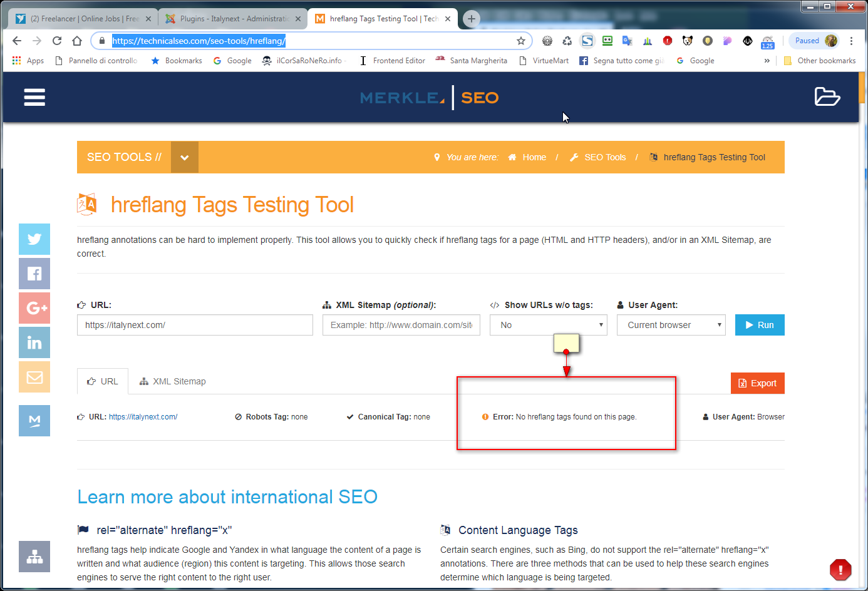The image size is (868, 591).
Task: Open the hamburger menu in site header
Action: click(34, 97)
